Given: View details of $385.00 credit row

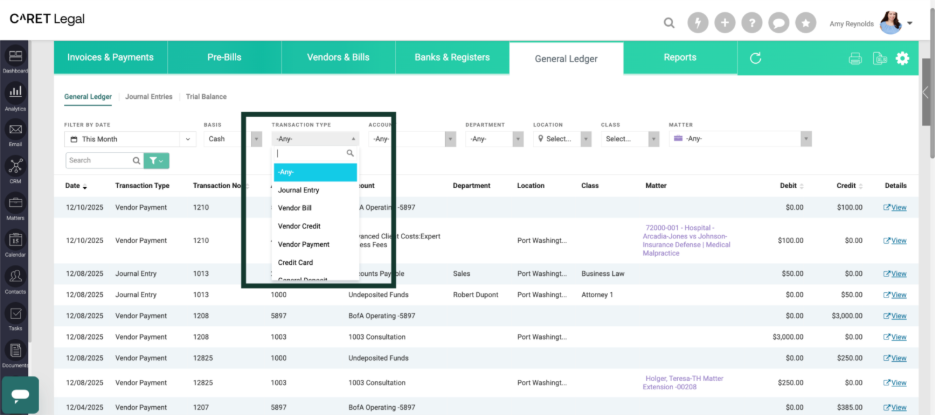Looking at the screenshot, I should click(895, 408).
